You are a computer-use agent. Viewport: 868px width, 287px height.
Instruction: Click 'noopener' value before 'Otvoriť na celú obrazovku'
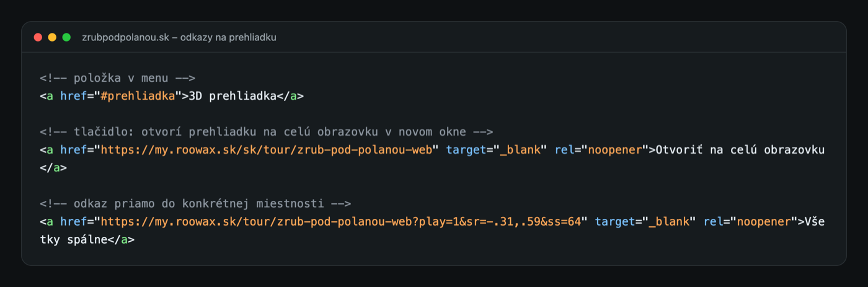point(614,150)
